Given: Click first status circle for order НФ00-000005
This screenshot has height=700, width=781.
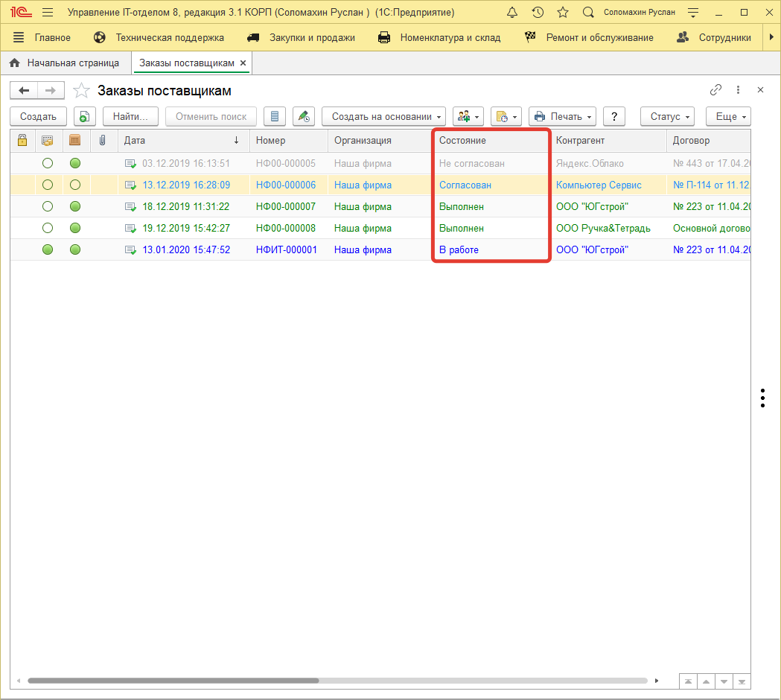Looking at the screenshot, I should 48,164.
